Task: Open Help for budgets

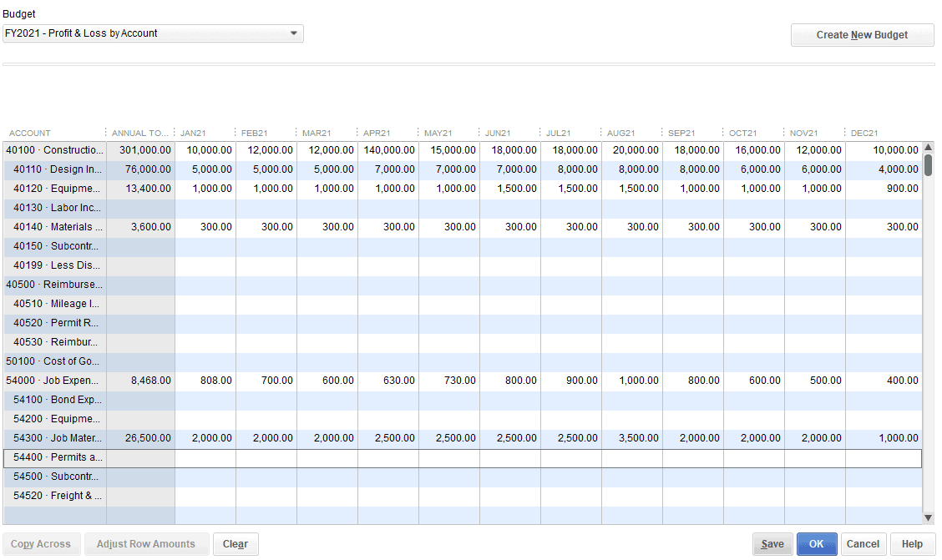Action: 912,544
